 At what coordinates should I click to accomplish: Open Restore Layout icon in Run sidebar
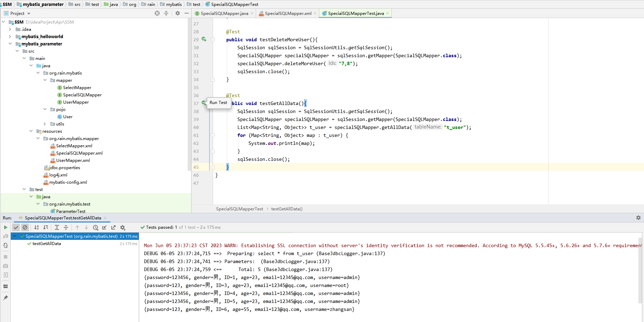(6, 286)
